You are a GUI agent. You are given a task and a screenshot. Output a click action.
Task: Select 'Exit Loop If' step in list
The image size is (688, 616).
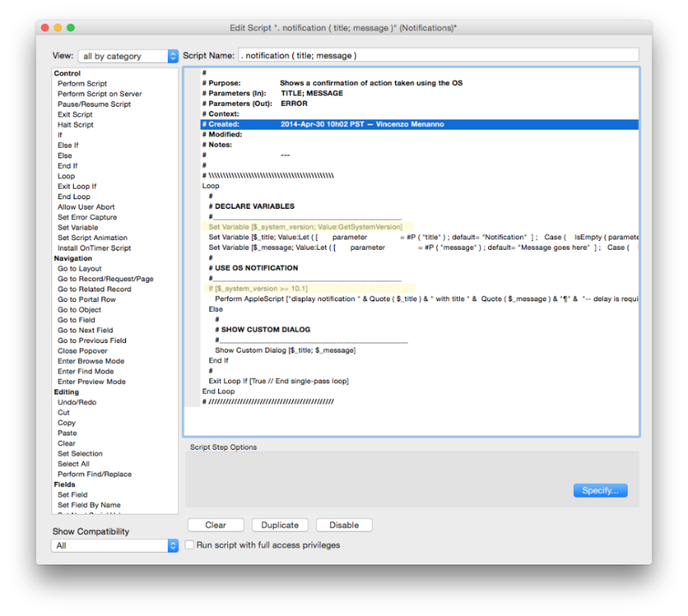pyautogui.click(x=77, y=186)
